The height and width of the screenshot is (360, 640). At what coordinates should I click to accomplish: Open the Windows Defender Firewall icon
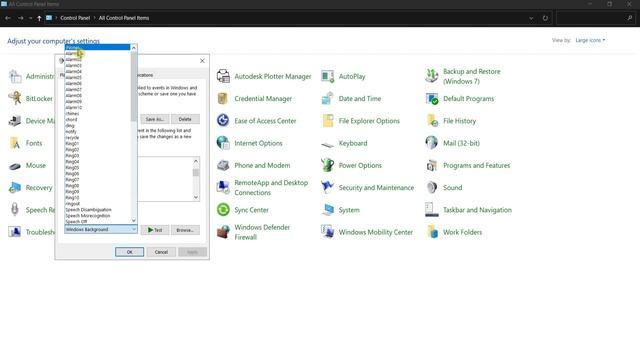tap(223, 232)
